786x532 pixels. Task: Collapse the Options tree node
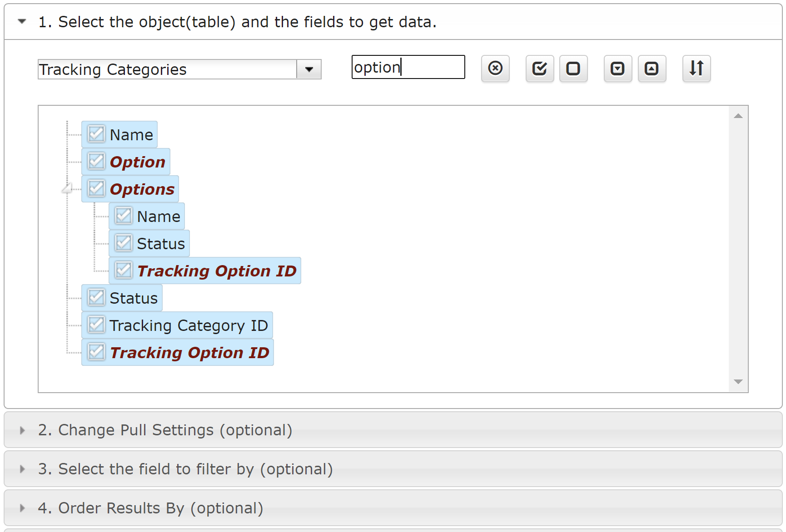click(67, 188)
